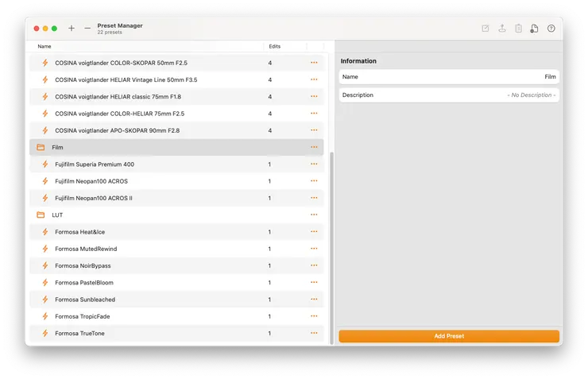Select the Formosa NoirBypass preset
Screen dimensions: 588x379
[176, 265]
